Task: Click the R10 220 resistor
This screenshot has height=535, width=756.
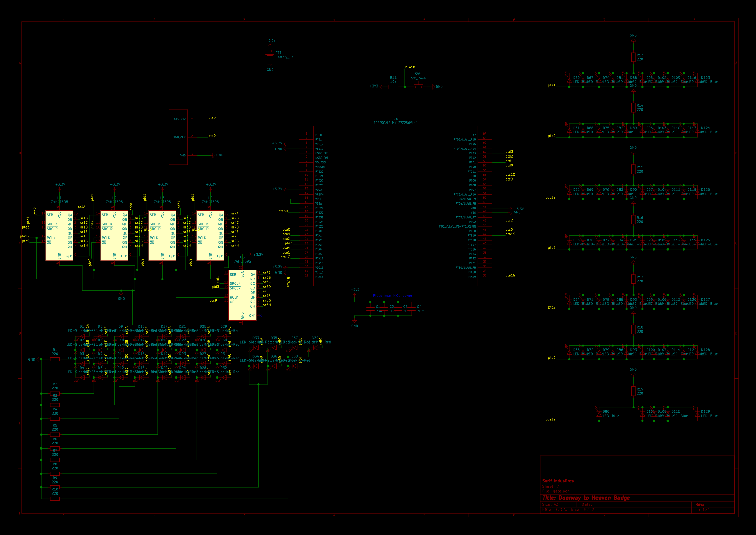Action: pyautogui.click(x=55, y=499)
